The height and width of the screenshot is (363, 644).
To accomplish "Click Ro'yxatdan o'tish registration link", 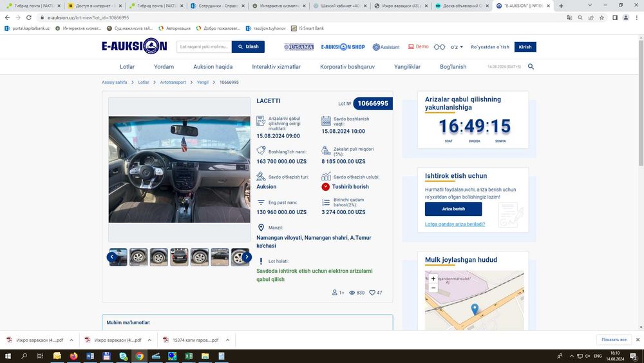I will 490,47.
